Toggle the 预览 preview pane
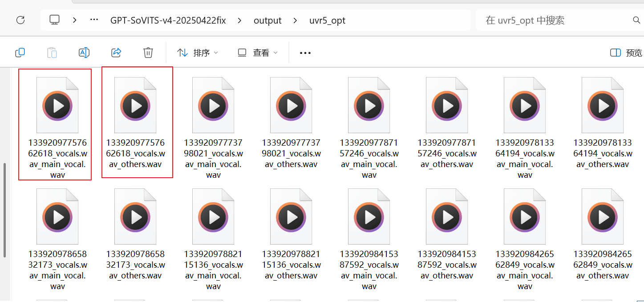Image resolution: width=644 pixels, height=302 pixels. click(x=626, y=53)
